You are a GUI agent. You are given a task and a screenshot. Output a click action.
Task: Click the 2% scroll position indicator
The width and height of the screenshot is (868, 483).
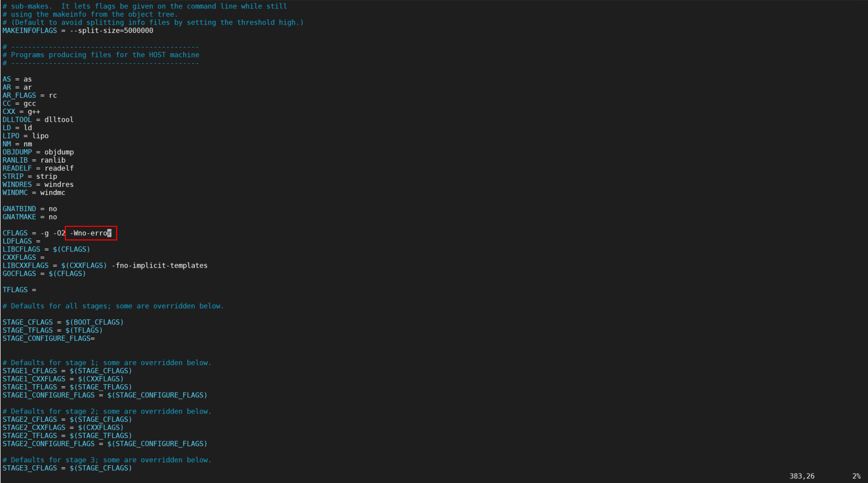[x=856, y=476]
